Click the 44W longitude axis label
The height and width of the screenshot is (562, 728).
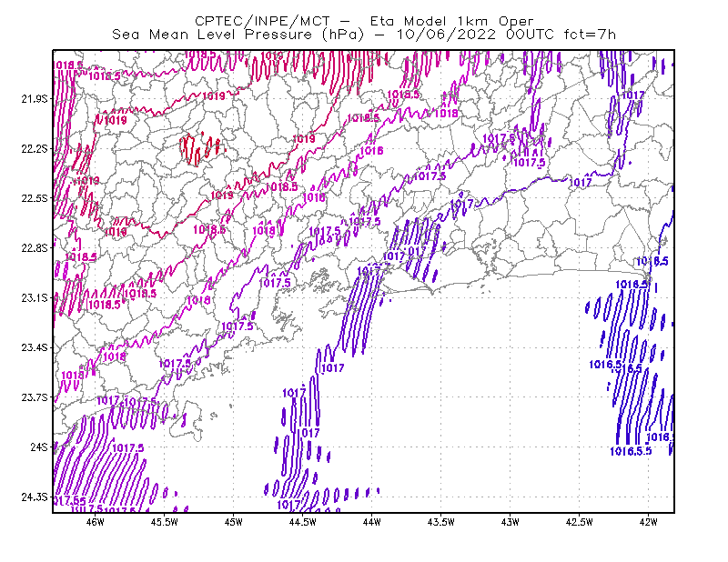pyautogui.click(x=371, y=522)
